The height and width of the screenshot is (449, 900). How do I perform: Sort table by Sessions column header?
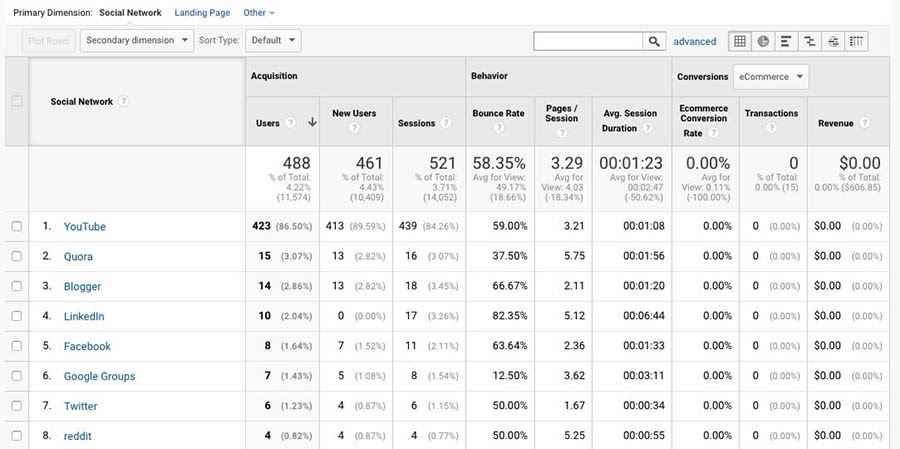click(417, 123)
